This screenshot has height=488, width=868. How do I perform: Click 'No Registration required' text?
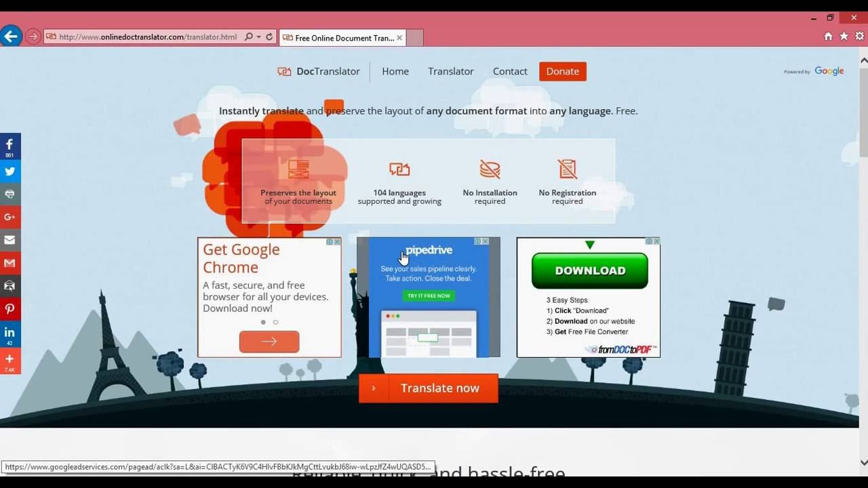[x=568, y=197]
